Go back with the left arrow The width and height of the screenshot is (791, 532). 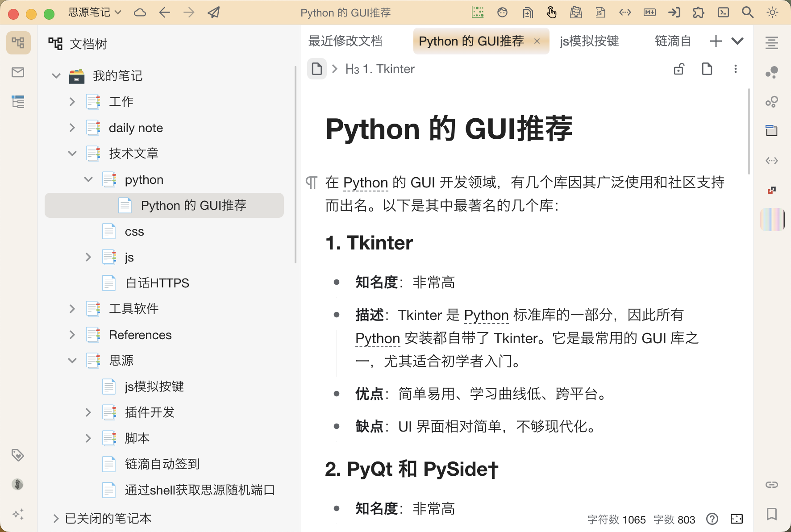[x=165, y=12]
